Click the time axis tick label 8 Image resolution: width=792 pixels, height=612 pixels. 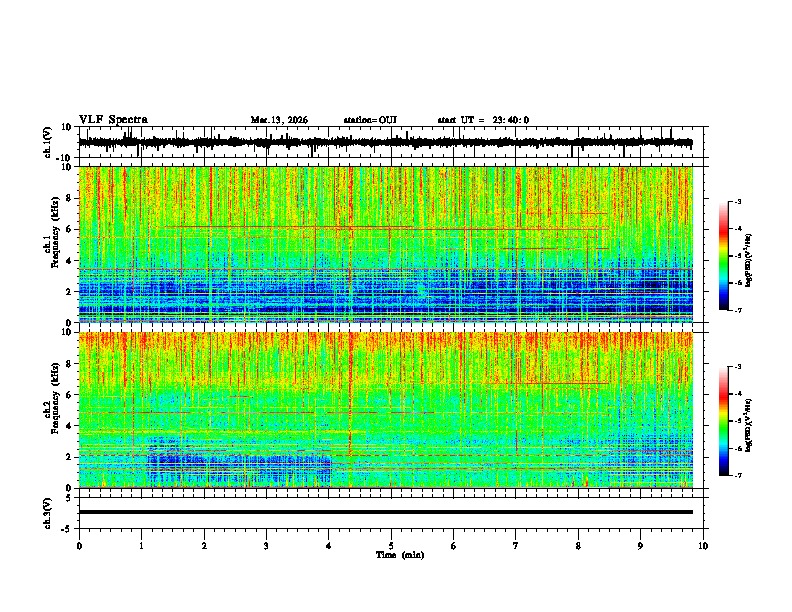[578, 546]
